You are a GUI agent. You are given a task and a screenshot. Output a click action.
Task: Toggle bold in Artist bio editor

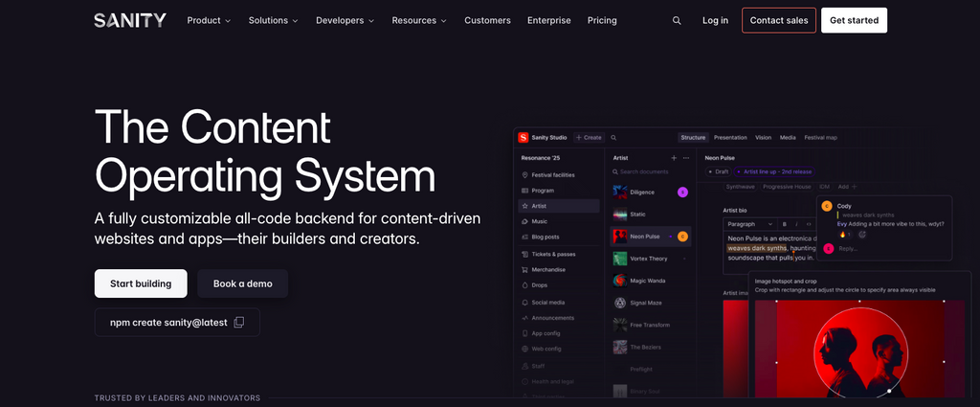785,224
